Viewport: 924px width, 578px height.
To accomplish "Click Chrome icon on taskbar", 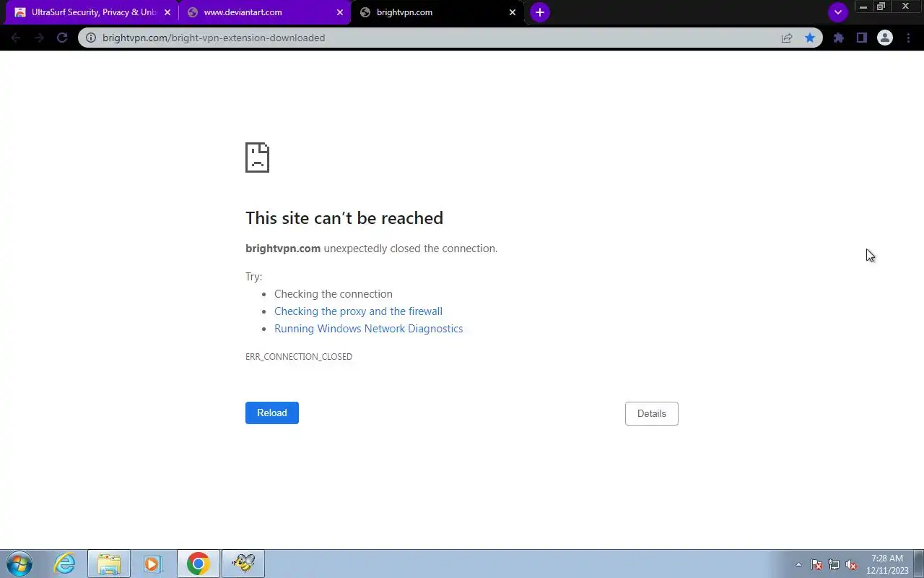I will point(198,564).
